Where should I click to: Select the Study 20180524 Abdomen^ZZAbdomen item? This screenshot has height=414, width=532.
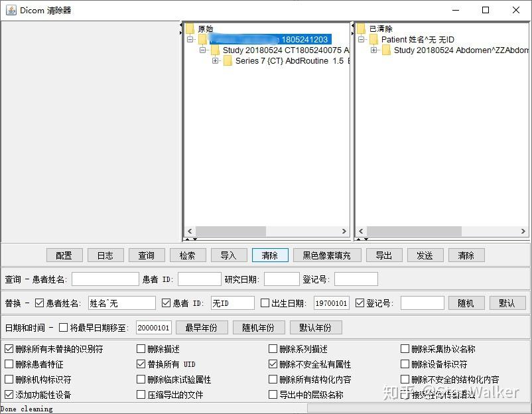point(458,50)
